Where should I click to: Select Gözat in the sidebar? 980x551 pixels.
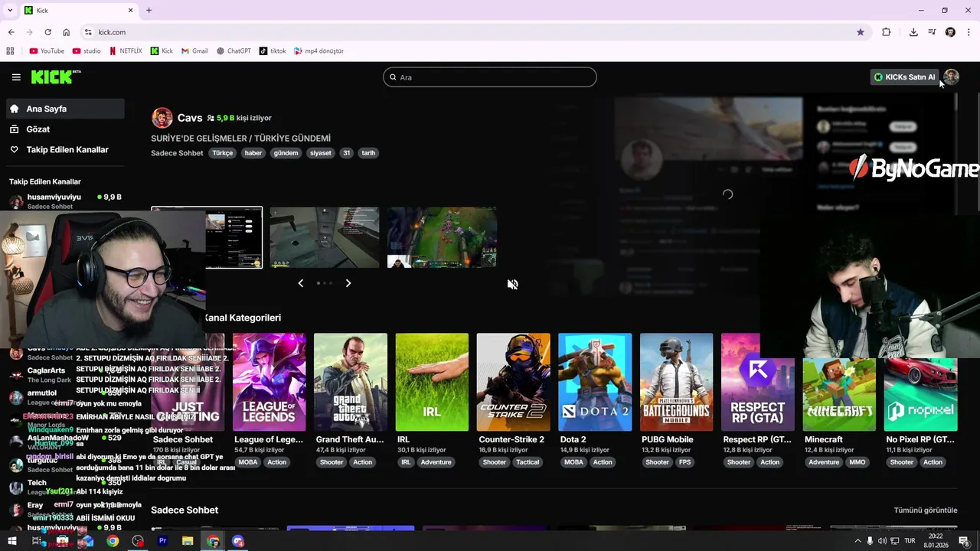coord(65,129)
